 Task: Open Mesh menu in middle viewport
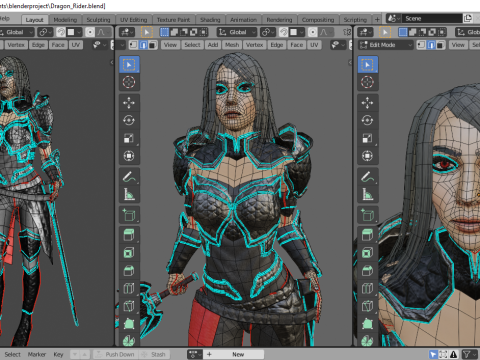coord(232,45)
